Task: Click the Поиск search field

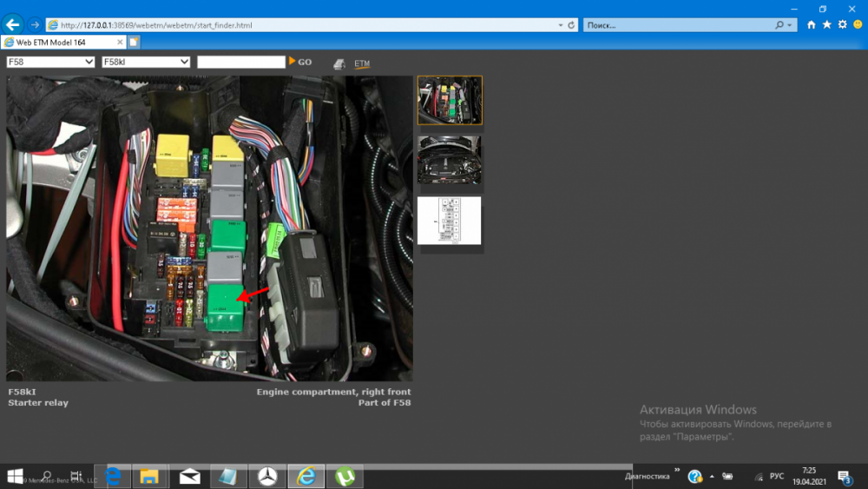Action: click(x=679, y=25)
